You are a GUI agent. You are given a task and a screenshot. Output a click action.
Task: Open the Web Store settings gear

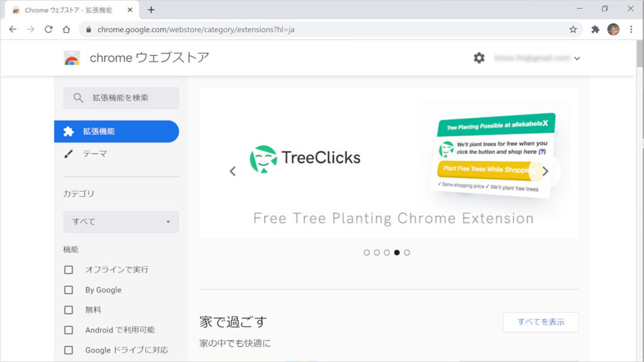pos(479,57)
